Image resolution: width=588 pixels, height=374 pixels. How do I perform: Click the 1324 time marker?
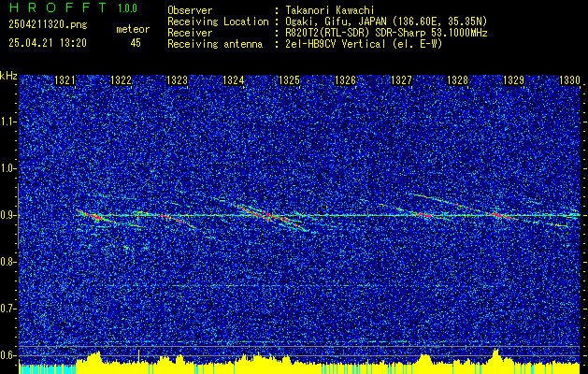234,79
